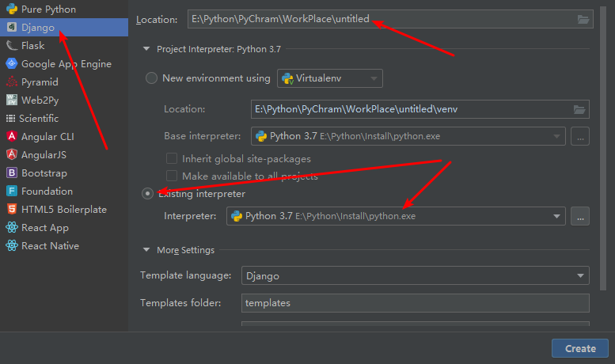
Task: Select HTML5 Boilerplate project type
Action: [64, 210]
